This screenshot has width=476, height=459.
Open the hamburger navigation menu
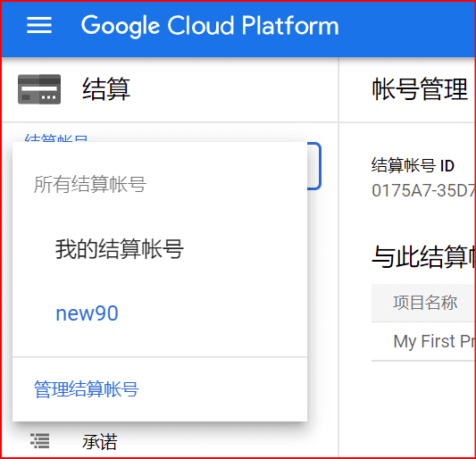(39, 25)
